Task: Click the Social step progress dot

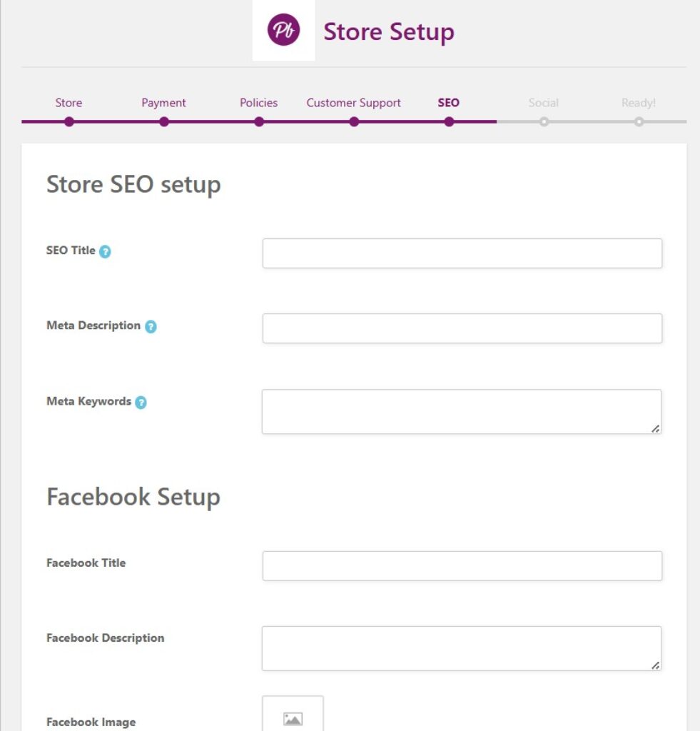Action: pos(544,122)
